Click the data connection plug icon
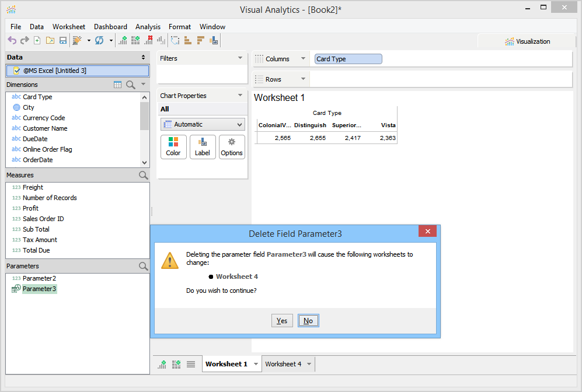582x392 pixels. 77,40
